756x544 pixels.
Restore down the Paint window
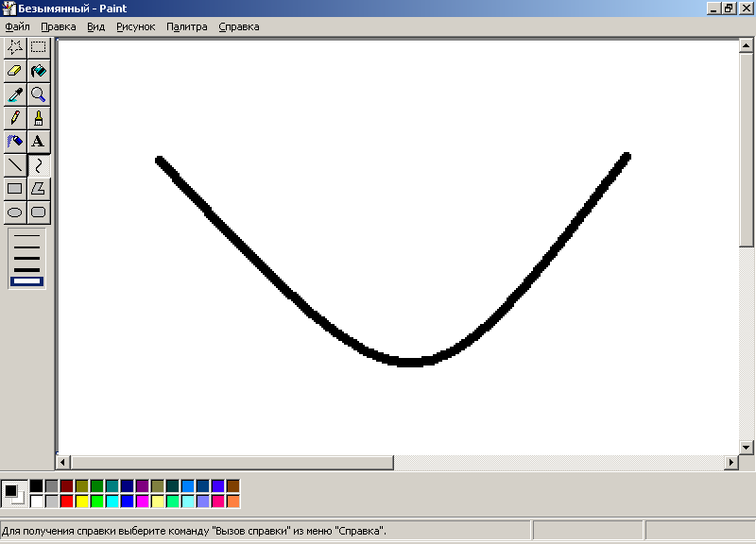729,8
